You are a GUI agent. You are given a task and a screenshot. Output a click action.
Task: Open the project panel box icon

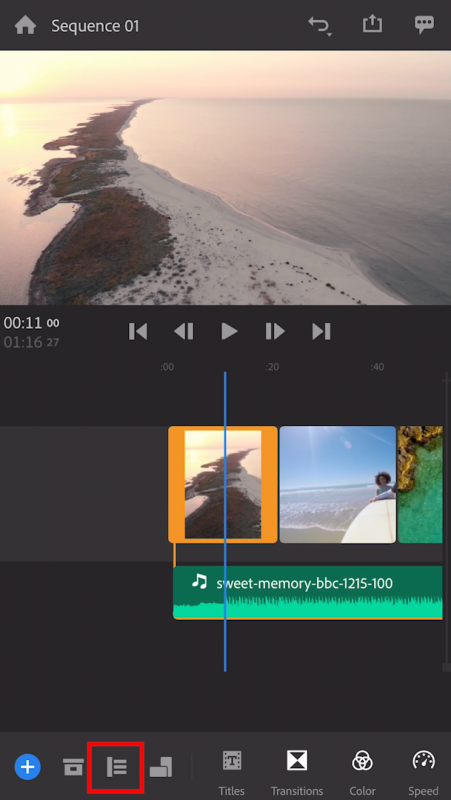pos(73,767)
